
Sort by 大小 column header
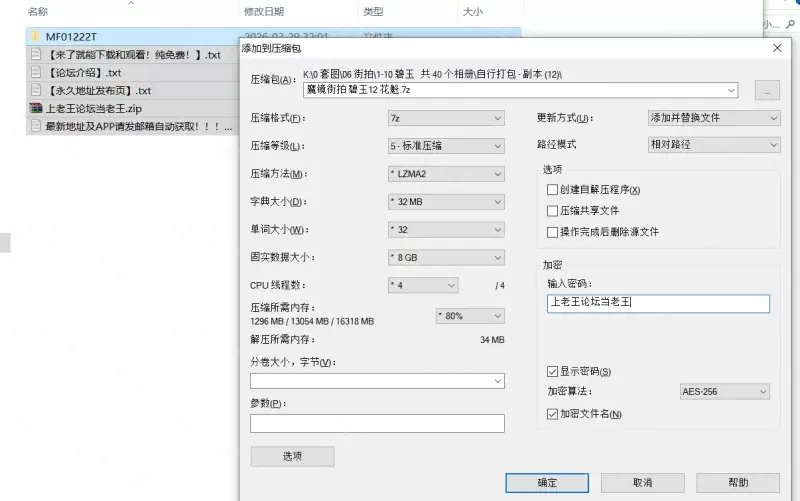point(472,11)
